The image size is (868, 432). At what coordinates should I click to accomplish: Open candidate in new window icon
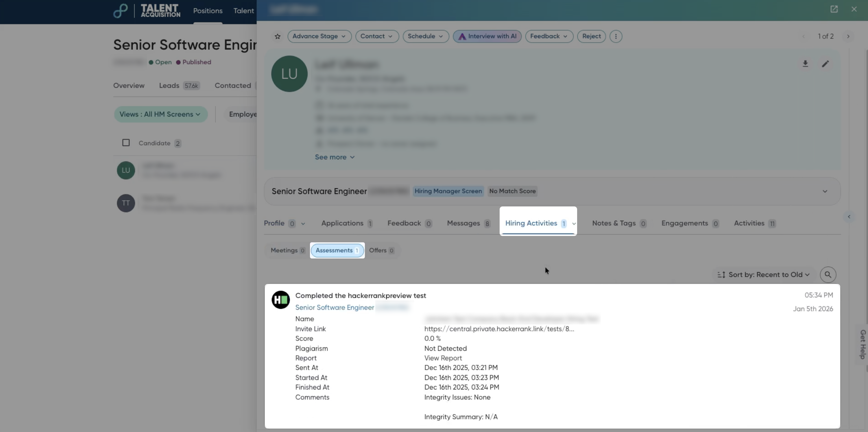tap(834, 9)
